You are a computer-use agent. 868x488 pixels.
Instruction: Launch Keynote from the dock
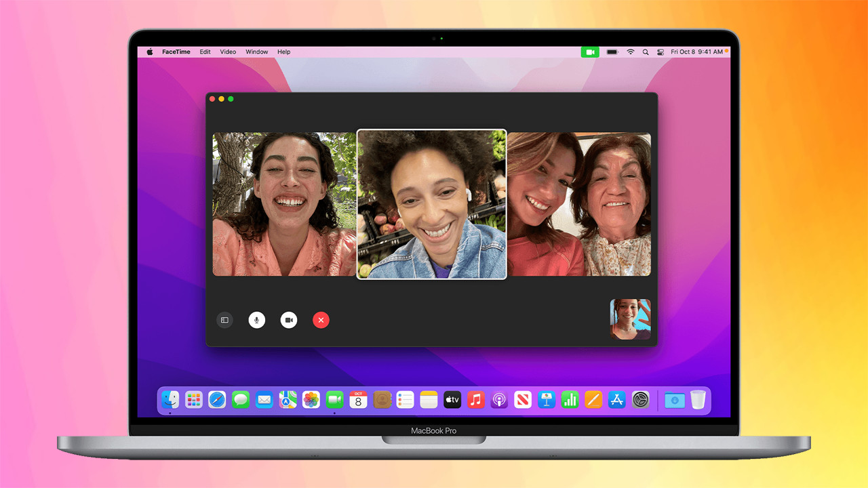pos(547,400)
